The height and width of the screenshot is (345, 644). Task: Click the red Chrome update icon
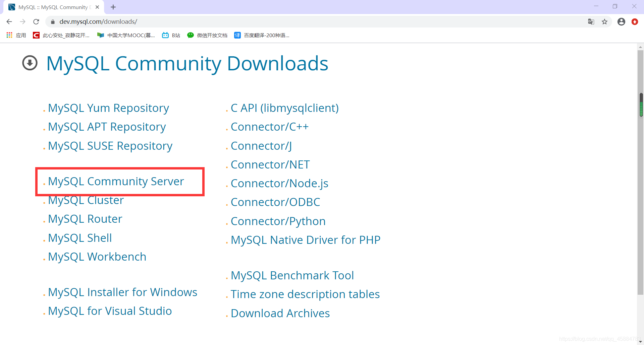point(635,22)
